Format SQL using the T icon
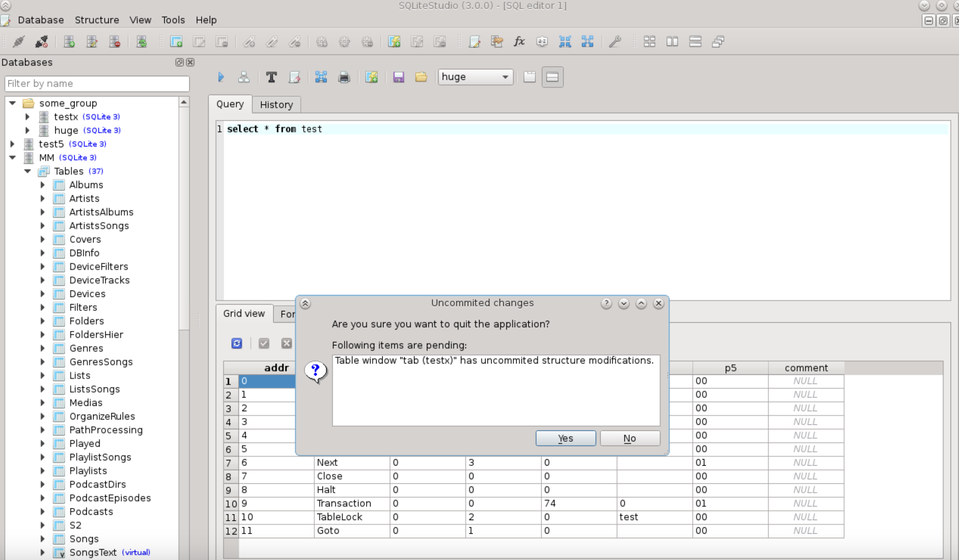The image size is (959, 560). pos(271,77)
